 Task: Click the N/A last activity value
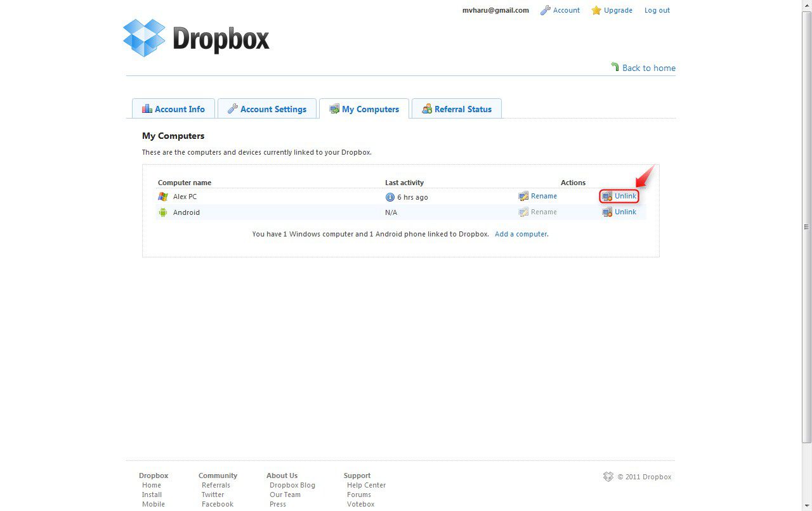click(x=391, y=212)
